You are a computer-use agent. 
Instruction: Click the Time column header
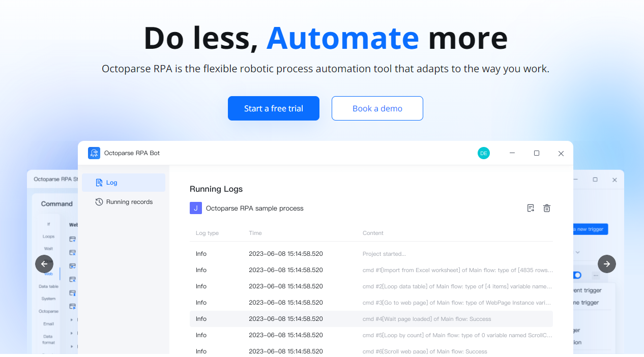255,233
